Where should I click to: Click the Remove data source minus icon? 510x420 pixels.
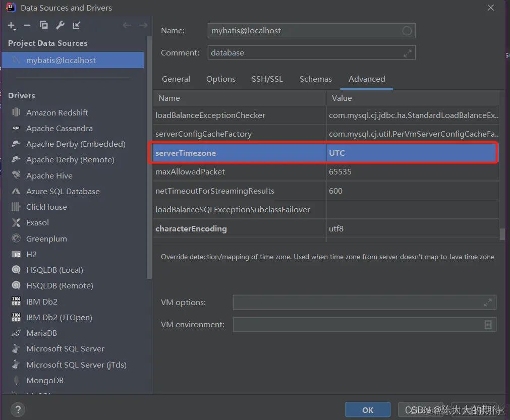[x=27, y=25]
